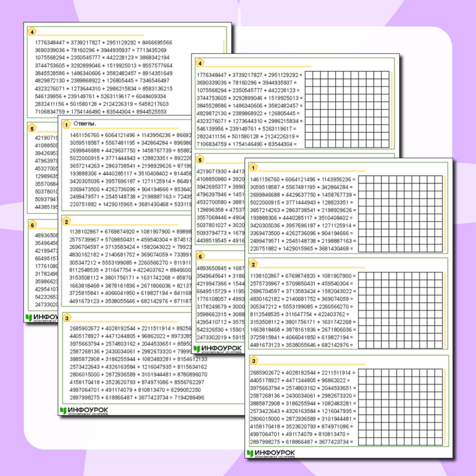Viewport: 476px width, 476px height.
Task: Click badge 1 beside the "Ответы." heading
Action: click(x=66, y=124)
